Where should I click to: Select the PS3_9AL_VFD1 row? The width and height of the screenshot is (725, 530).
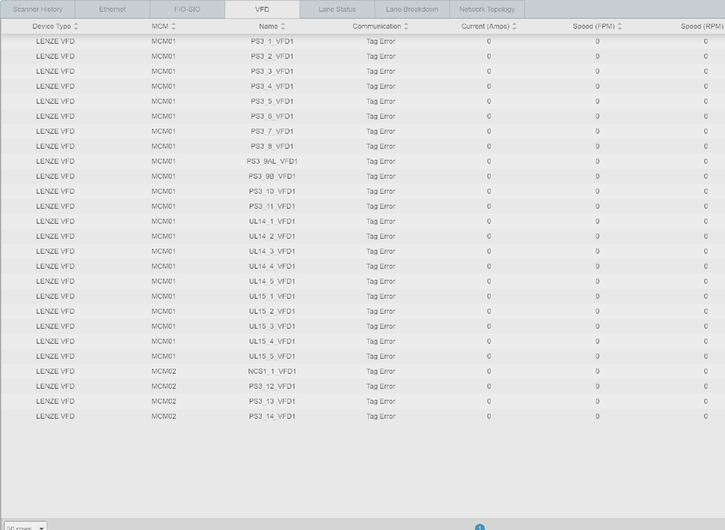click(271, 161)
